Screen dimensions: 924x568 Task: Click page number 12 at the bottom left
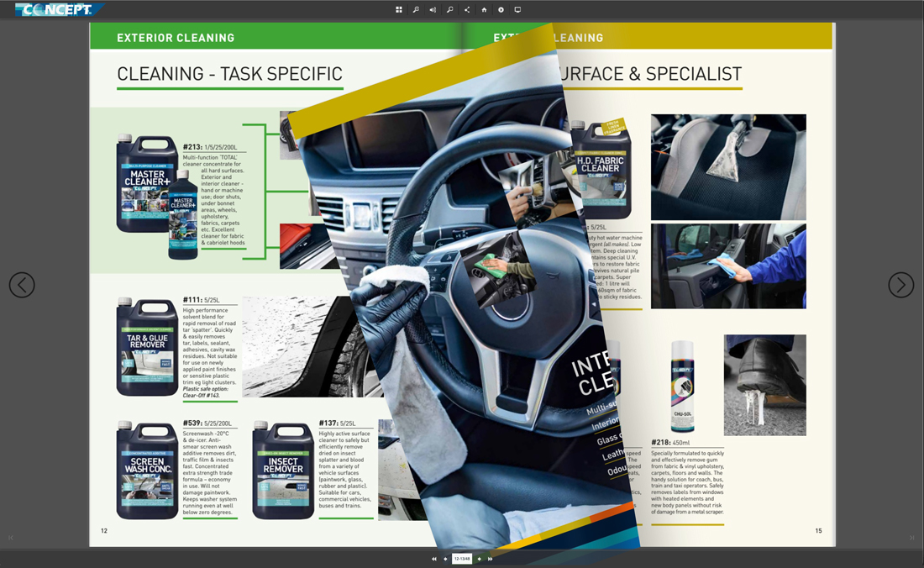104,531
